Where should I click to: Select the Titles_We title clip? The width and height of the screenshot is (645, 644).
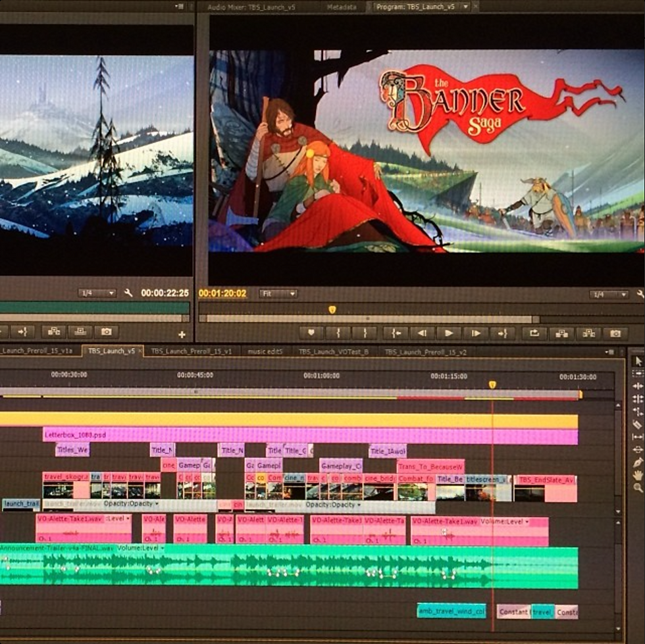(72, 450)
